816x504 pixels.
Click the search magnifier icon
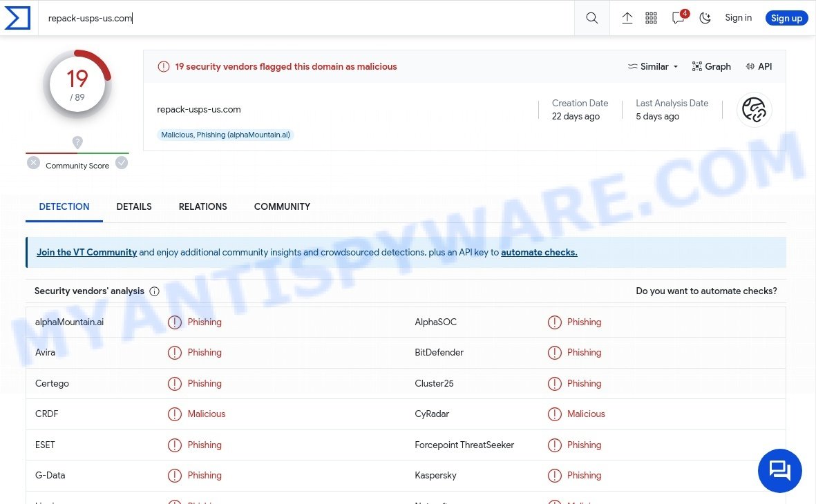[x=591, y=18]
